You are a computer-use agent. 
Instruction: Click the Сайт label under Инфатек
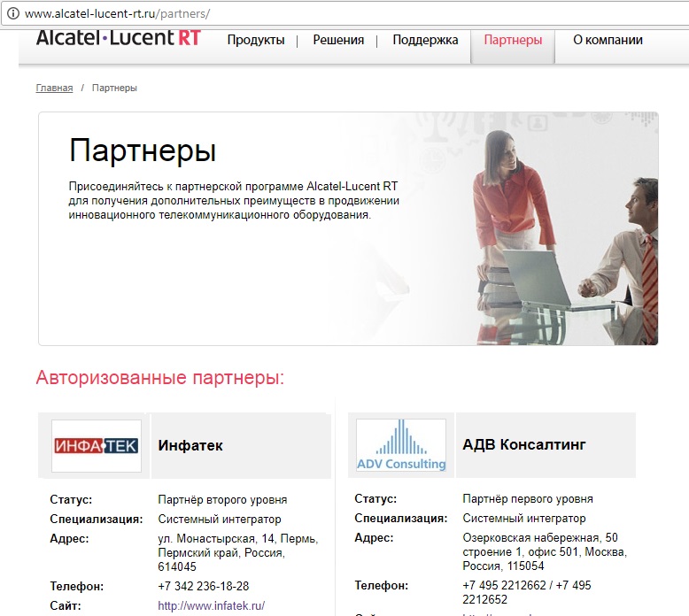[x=66, y=606]
